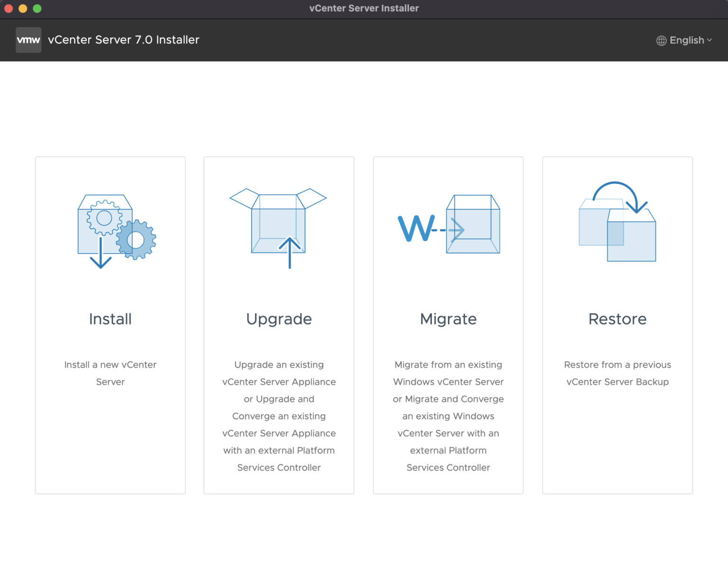Close the vCenter Server Installer window

click(9, 9)
